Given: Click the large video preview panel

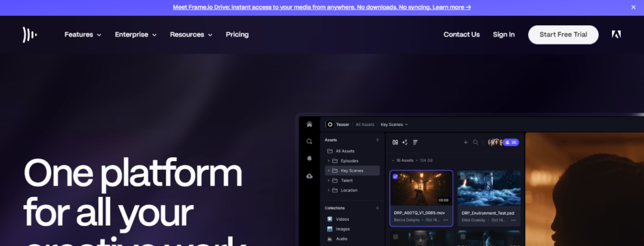Looking at the screenshot, I should pos(584,189).
